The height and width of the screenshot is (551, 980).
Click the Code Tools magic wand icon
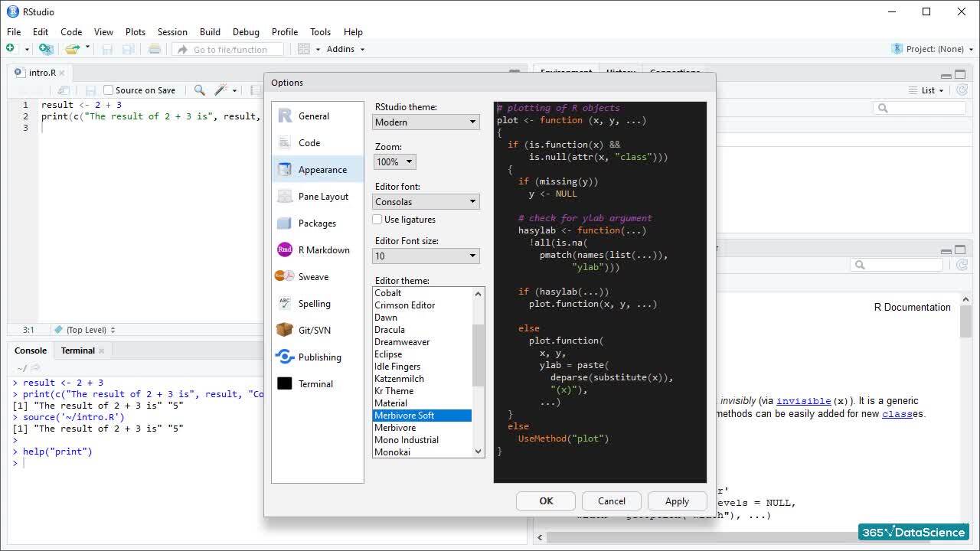pyautogui.click(x=221, y=90)
